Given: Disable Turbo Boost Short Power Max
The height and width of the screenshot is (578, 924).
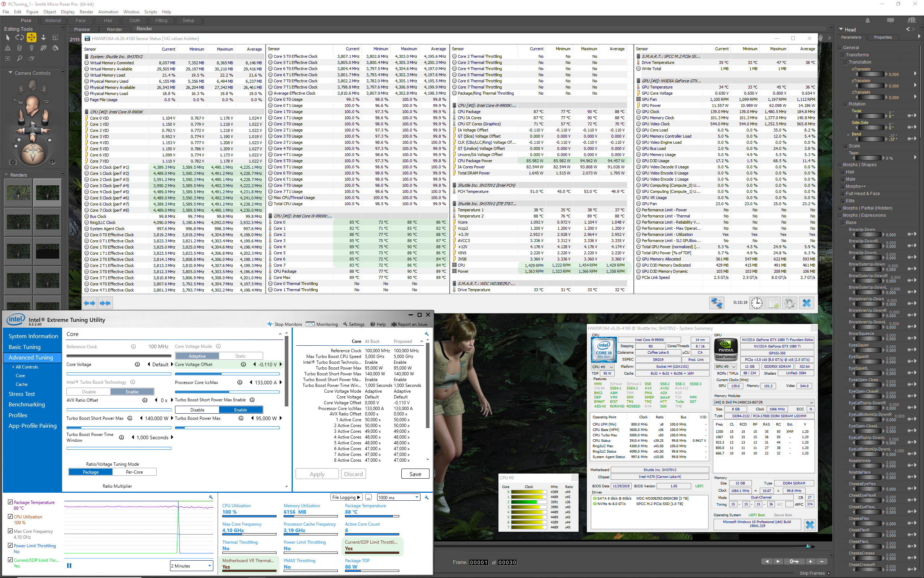Looking at the screenshot, I should tap(197, 410).
